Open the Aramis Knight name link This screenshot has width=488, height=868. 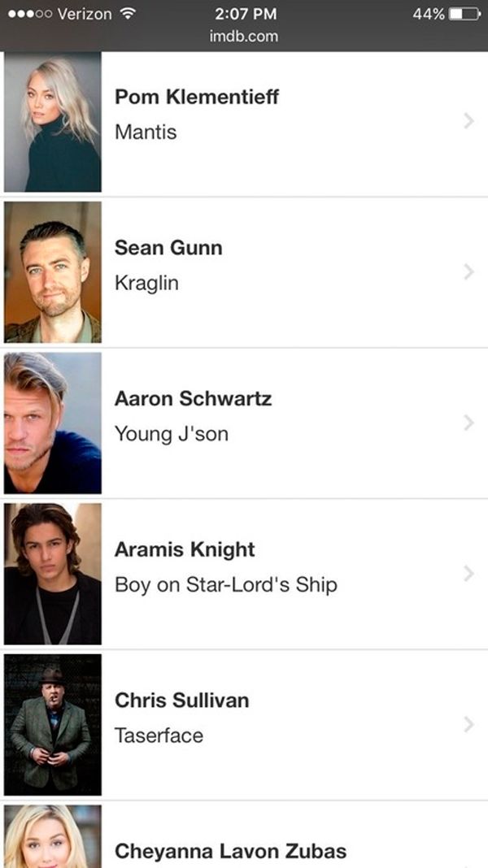point(185,549)
